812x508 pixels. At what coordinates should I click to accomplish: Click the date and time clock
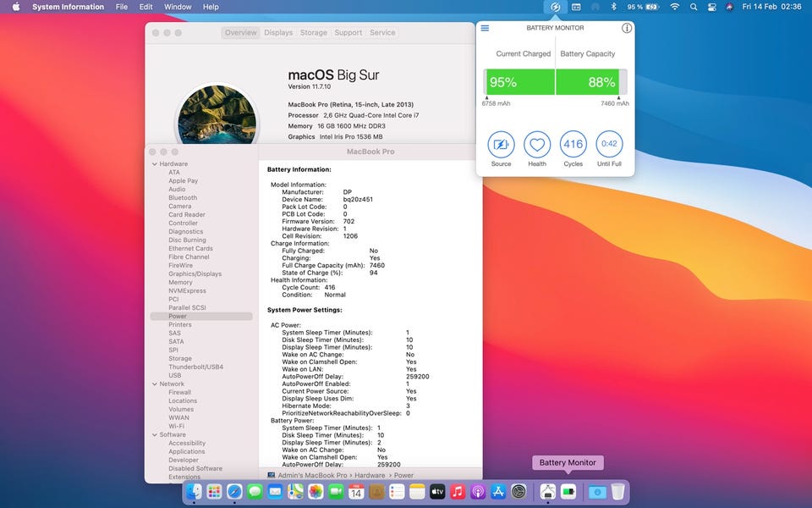coord(771,7)
